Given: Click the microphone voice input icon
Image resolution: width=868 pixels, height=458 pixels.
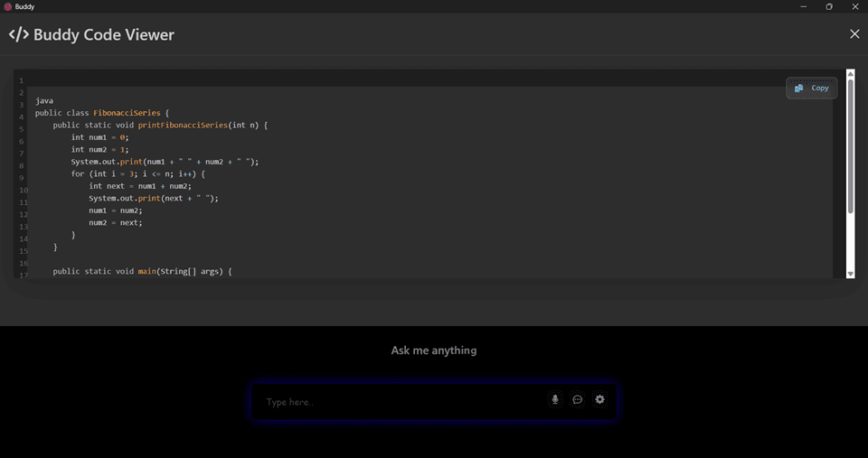Looking at the screenshot, I should (x=555, y=399).
